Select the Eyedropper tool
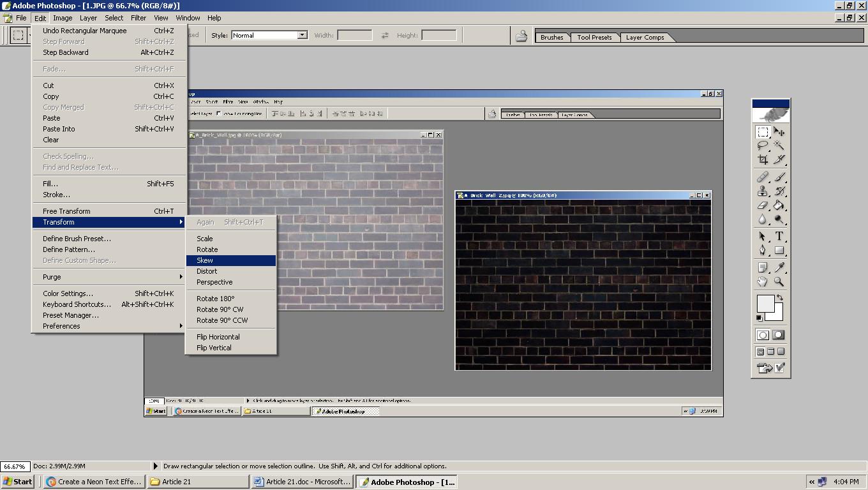 [779, 267]
